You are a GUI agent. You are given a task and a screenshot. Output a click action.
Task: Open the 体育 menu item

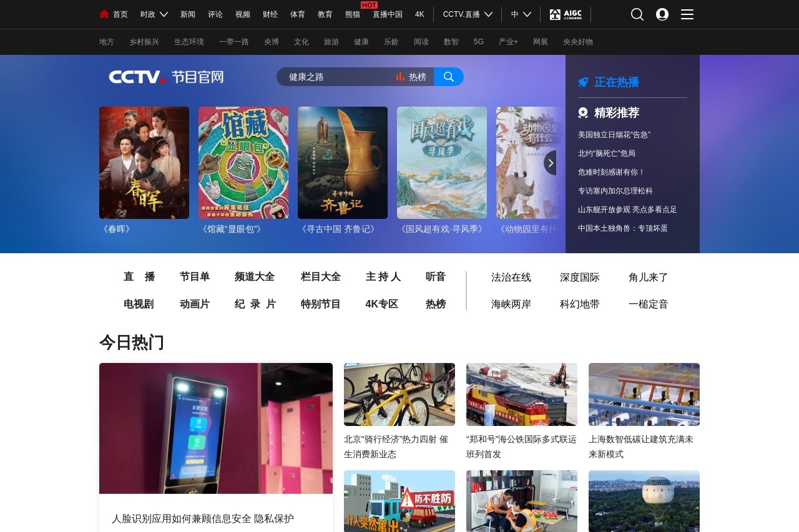pos(298,14)
